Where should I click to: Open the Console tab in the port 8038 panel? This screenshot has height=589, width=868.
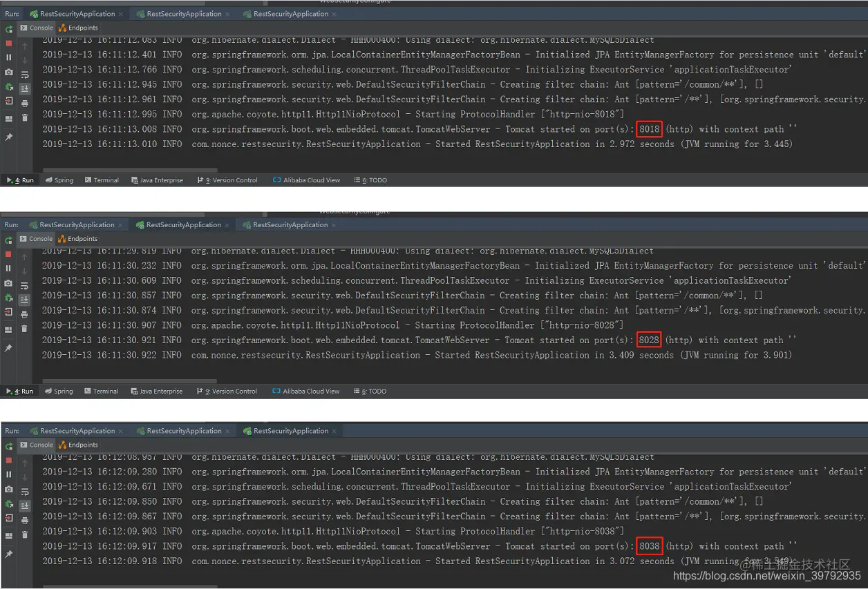37,445
